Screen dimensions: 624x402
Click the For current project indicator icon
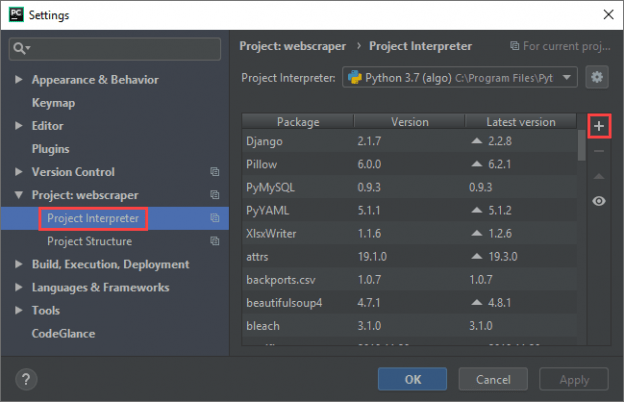click(515, 46)
